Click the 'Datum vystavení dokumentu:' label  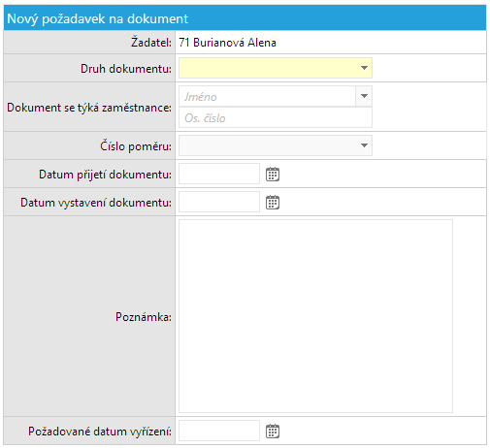tap(96, 203)
